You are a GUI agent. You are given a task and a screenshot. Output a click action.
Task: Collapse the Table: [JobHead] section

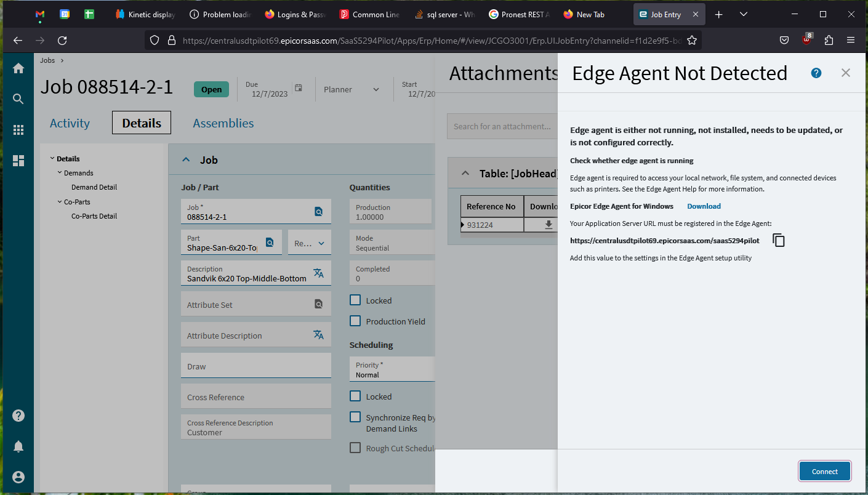pyautogui.click(x=465, y=174)
